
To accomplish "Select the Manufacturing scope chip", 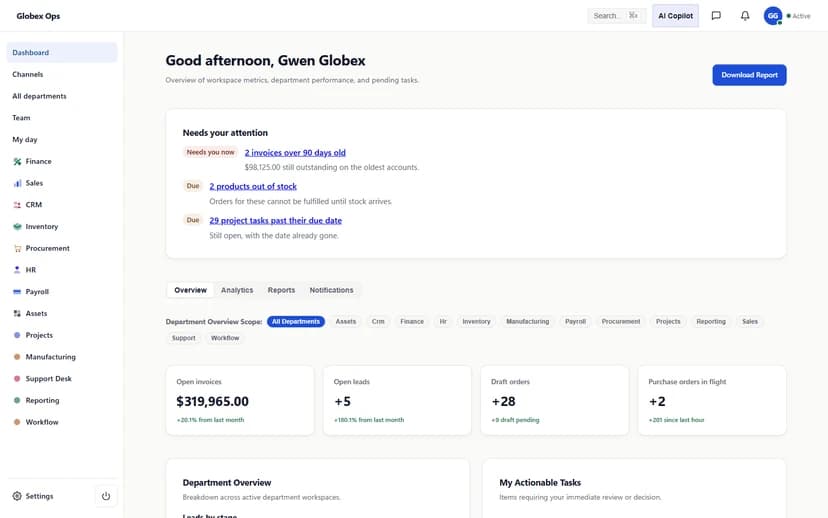I will 528,322.
